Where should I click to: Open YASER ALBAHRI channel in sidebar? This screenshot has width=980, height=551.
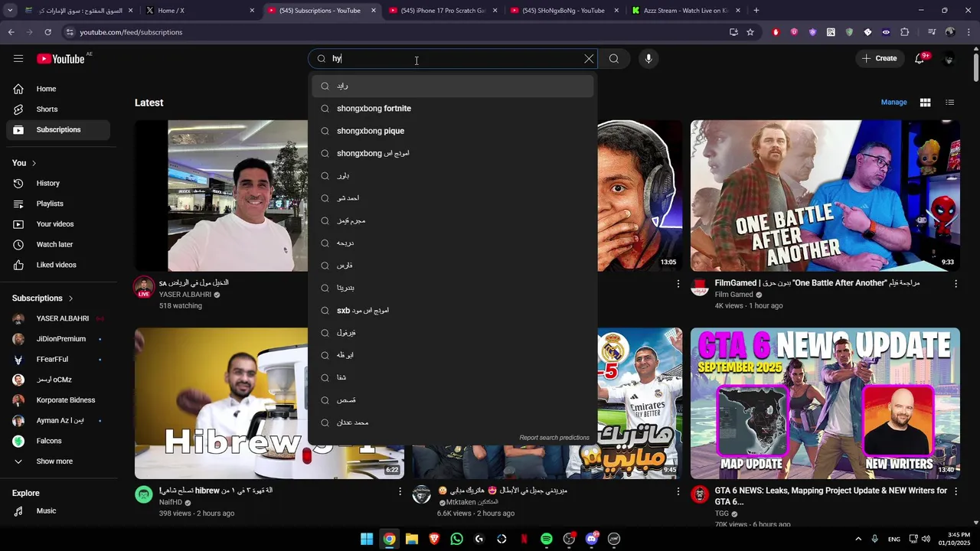[58, 318]
